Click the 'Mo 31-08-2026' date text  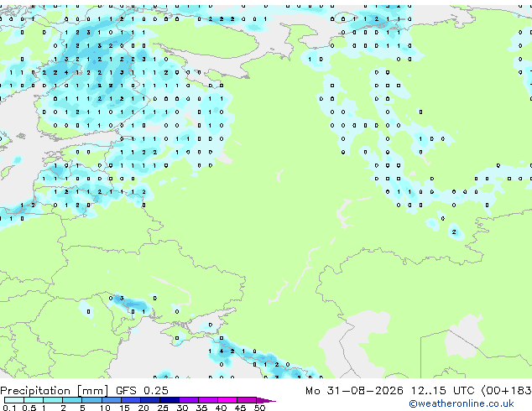[x=354, y=391]
